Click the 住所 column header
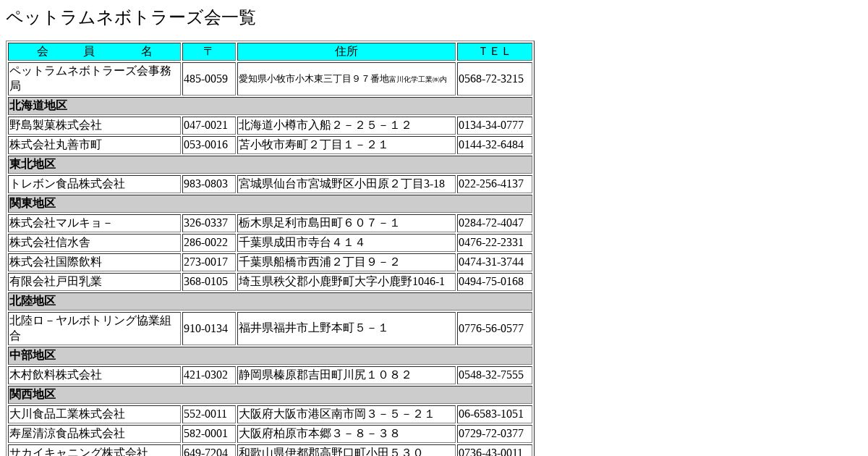The width and height of the screenshot is (868, 456). 346,51
